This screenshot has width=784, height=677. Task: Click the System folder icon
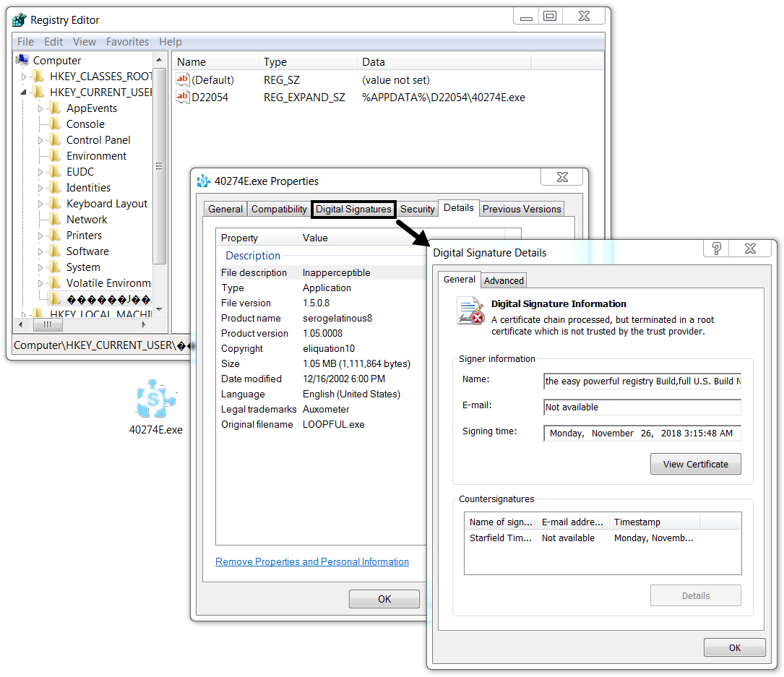[55, 267]
